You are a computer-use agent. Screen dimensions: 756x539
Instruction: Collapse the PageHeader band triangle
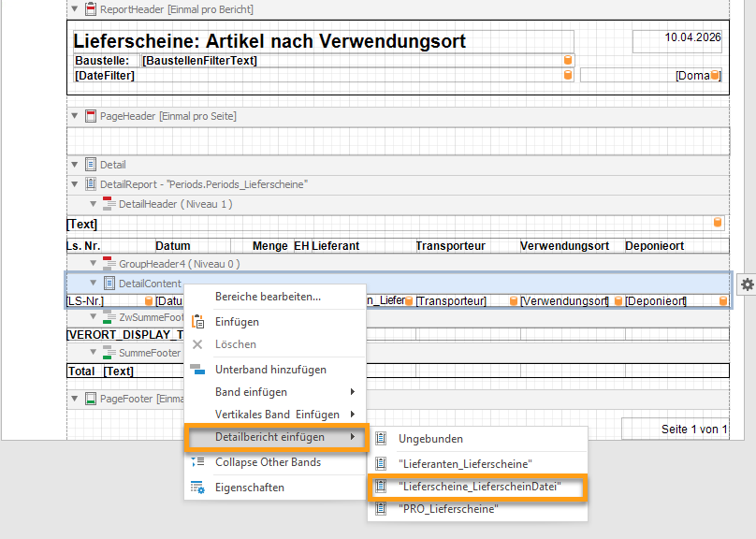click(74, 116)
